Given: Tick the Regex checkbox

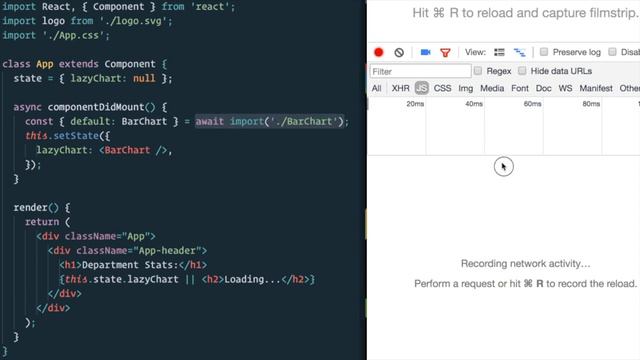Looking at the screenshot, I should (478, 71).
